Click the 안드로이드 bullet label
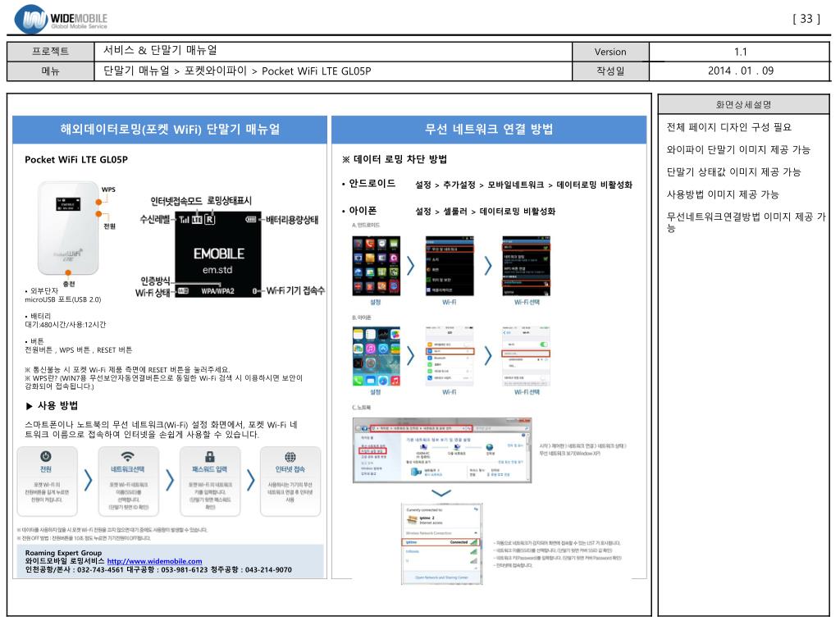Image resolution: width=840 pixels, height=630 pixels. 372,183
